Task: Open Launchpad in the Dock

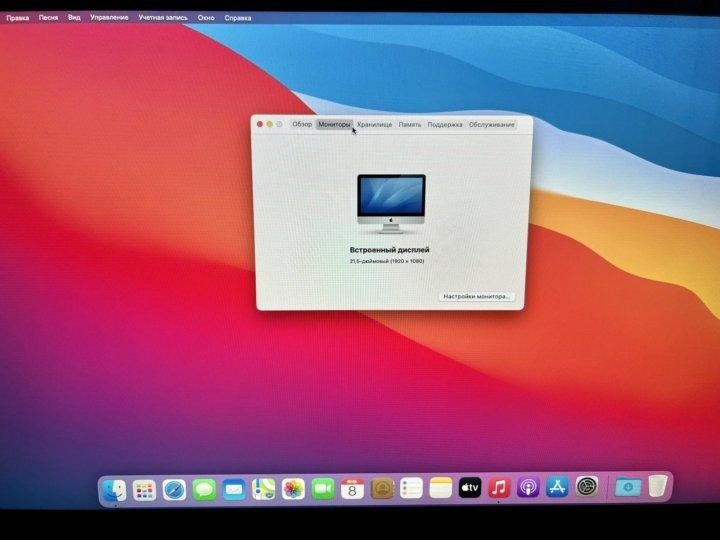Action: click(144, 490)
